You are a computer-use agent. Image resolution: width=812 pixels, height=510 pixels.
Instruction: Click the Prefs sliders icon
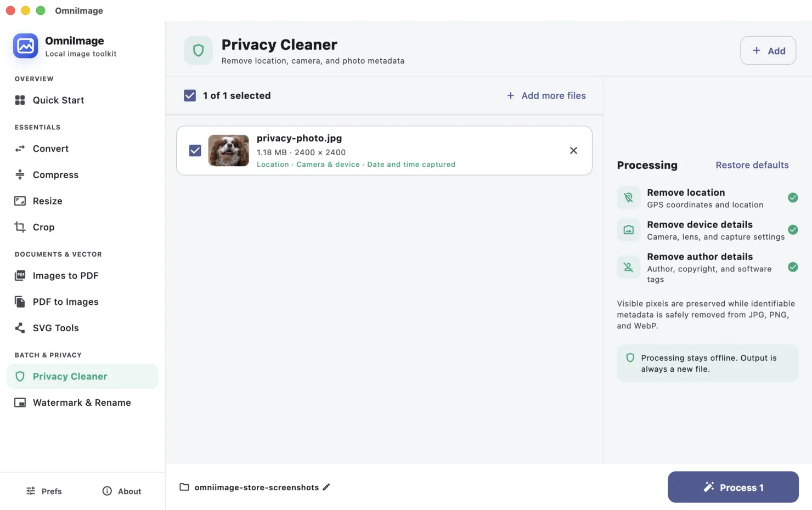tap(31, 491)
